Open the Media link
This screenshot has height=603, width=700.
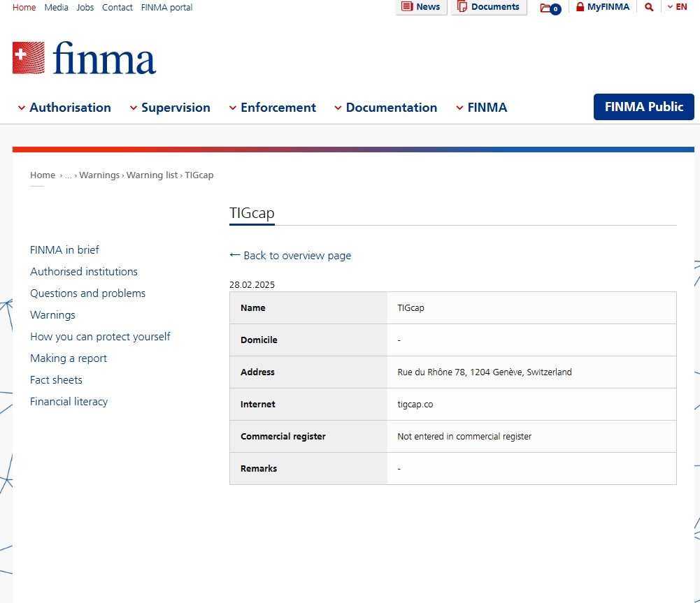(56, 7)
